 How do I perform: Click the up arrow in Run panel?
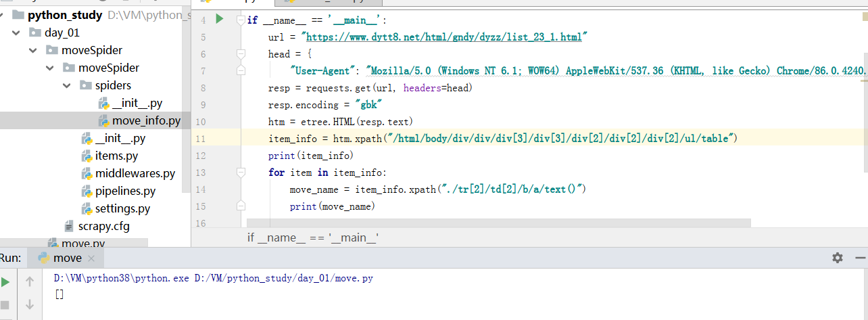[30, 281]
